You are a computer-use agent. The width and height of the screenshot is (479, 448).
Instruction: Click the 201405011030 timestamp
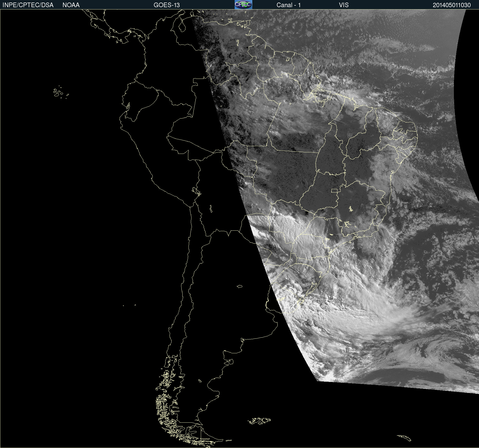pyautogui.click(x=452, y=5)
